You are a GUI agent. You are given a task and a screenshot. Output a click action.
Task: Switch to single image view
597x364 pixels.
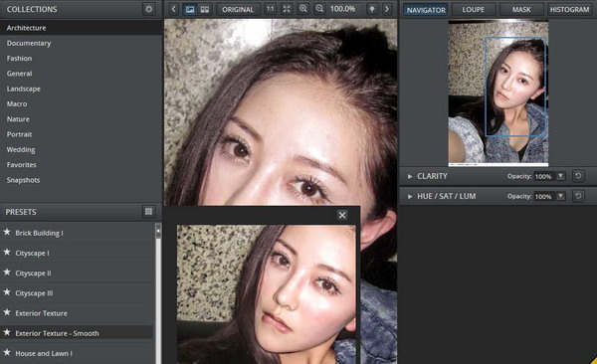[190, 9]
